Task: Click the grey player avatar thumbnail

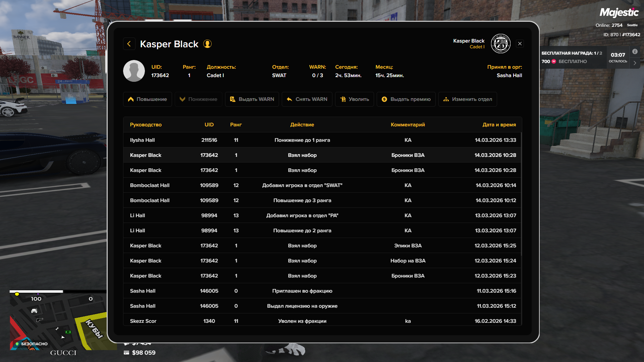Action: 134,71
